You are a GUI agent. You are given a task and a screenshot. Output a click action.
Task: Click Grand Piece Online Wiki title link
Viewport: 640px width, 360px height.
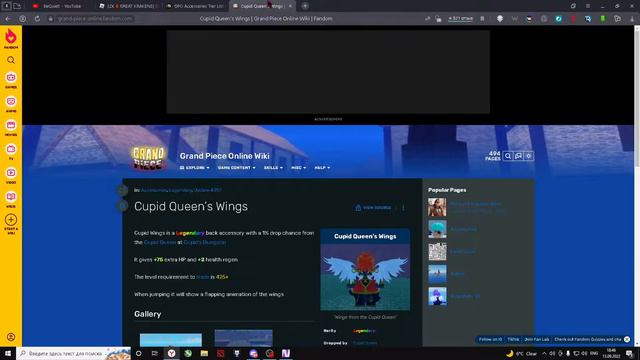(x=224, y=156)
